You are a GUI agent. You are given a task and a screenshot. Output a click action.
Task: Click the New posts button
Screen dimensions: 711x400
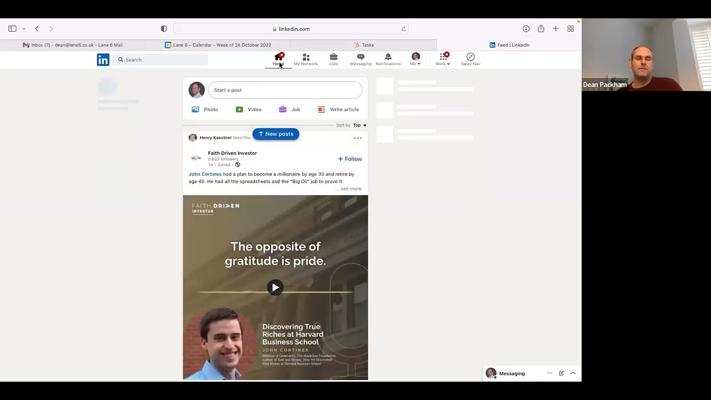276,134
